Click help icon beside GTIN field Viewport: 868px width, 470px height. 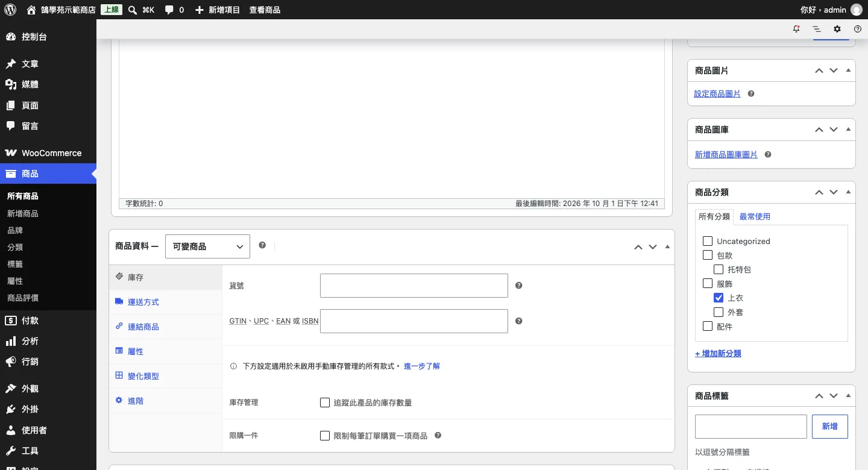coord(518,321)
